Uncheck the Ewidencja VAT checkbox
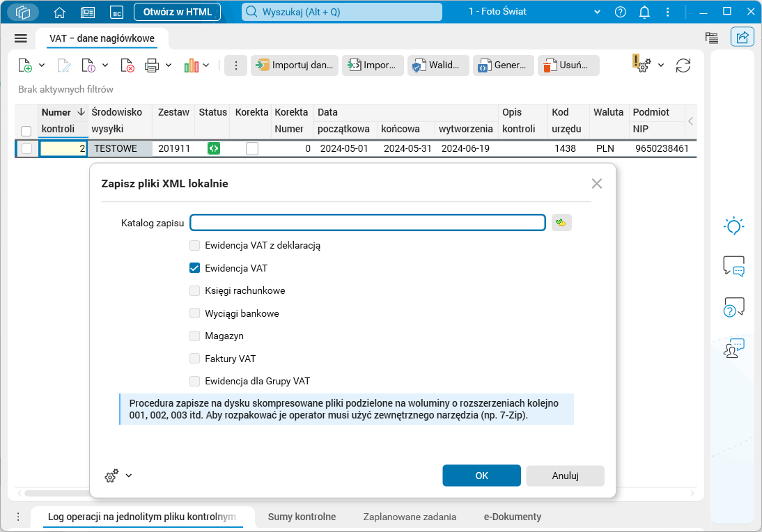Viewport: 762px width, 532px height. point(194,267)
